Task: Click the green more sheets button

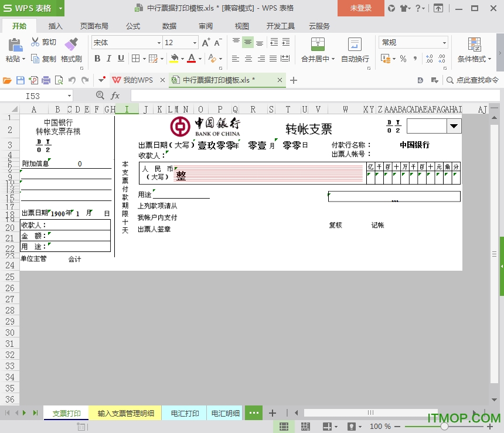Action: coord(254,412)
